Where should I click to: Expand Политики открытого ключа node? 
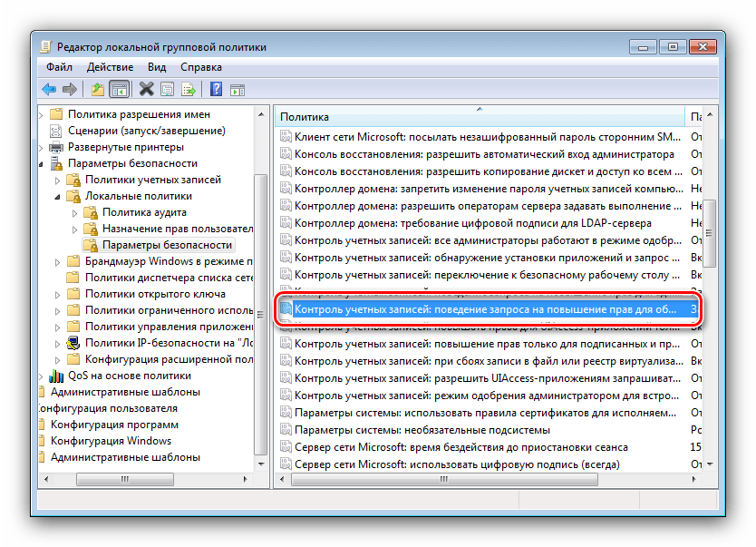coord(59,294)
